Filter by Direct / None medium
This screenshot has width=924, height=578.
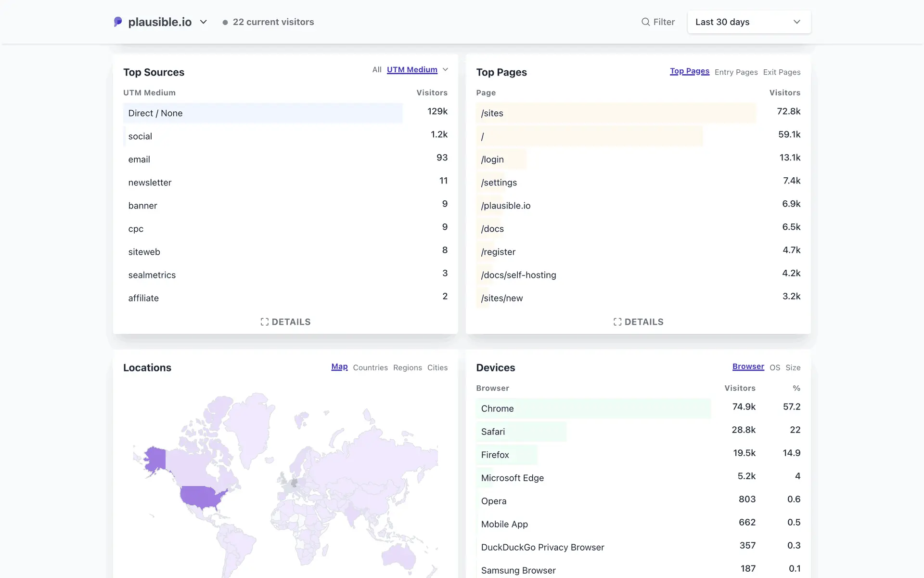[155, 113]
